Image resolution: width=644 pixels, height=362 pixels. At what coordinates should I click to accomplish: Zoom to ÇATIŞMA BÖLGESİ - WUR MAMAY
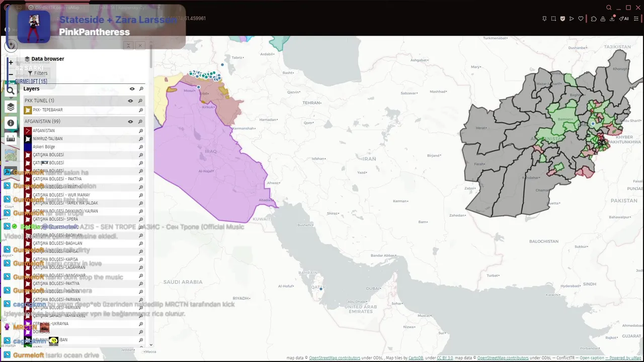141,195
